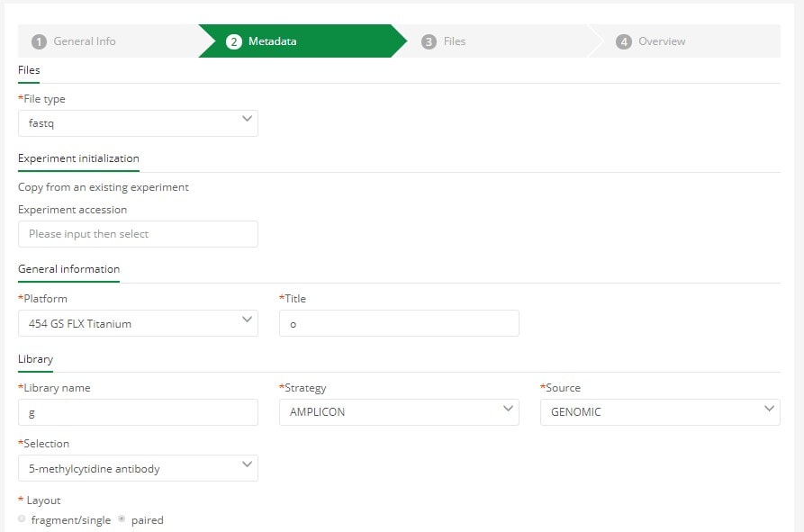Image resolution: width=804 pixels, height=532 pixels.
Task: Click the Platform field chevron arrow
Action: click(x=248, y=320)
